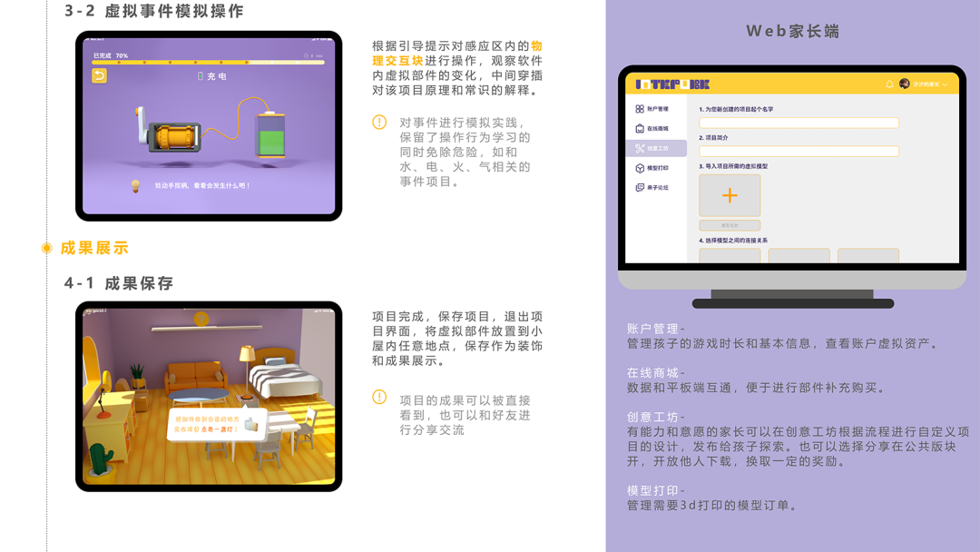
Task: Click the orange bullet marker beside 成果展示
Action: pos(47,248)
